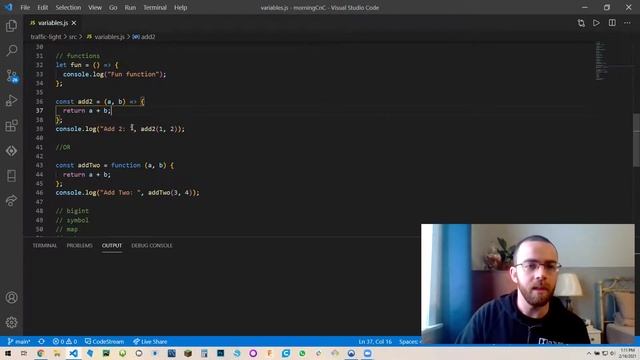Open Chrome from the taskbar

[x=40, y=353]
